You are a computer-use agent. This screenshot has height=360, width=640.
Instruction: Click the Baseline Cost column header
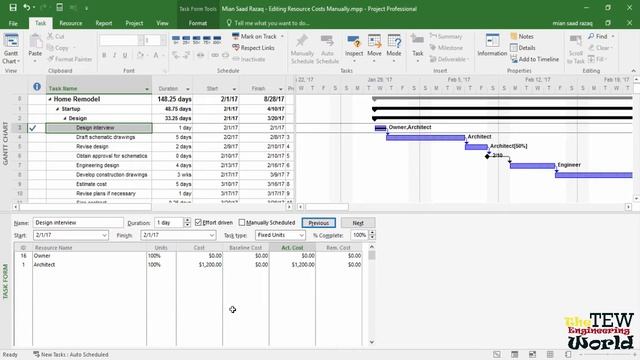[x=246, y=248]
